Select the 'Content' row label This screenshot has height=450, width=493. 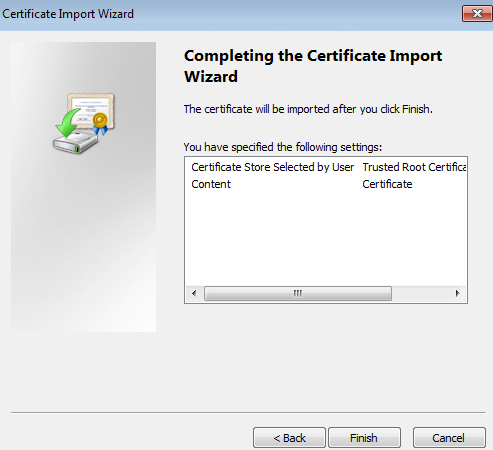click(x=211, y=184)
